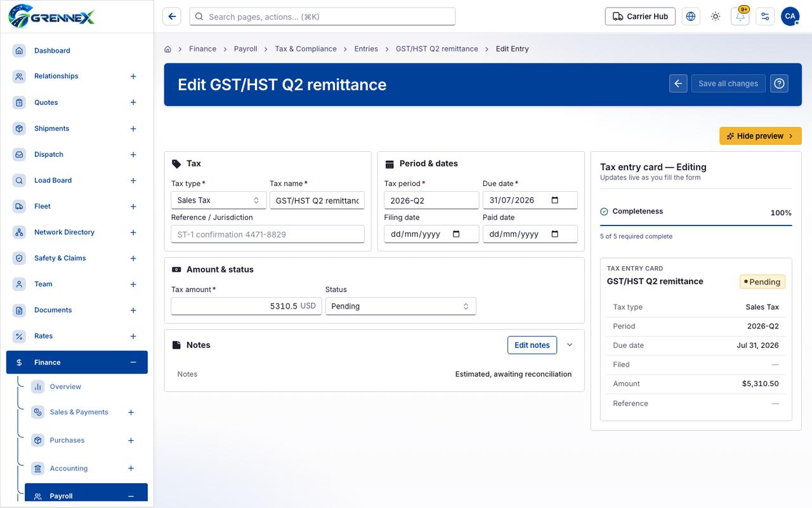
Task: Click the globe language icon
Action: (x=691, y=17)
